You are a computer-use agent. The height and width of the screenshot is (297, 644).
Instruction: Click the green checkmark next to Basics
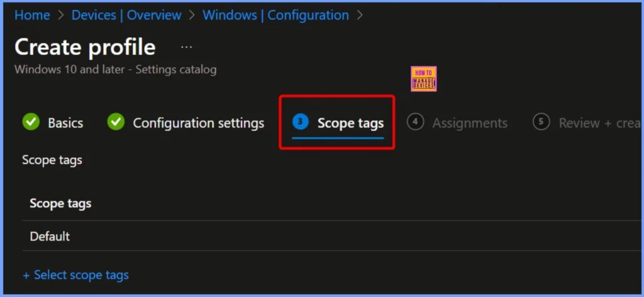coord(30,122)
